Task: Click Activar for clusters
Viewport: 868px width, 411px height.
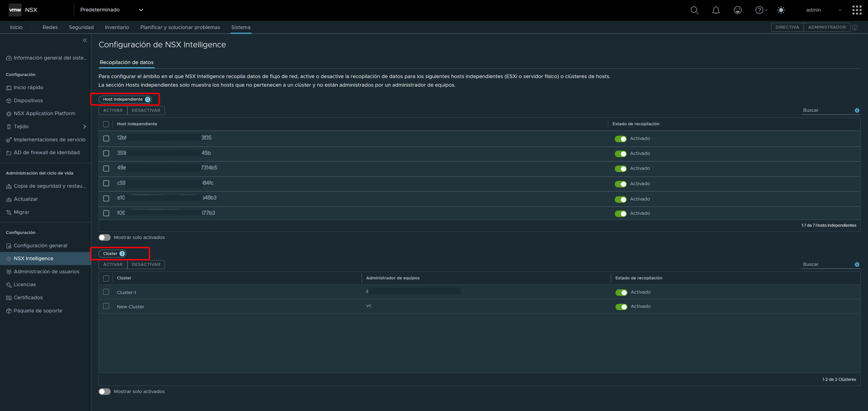Action: 113,265
